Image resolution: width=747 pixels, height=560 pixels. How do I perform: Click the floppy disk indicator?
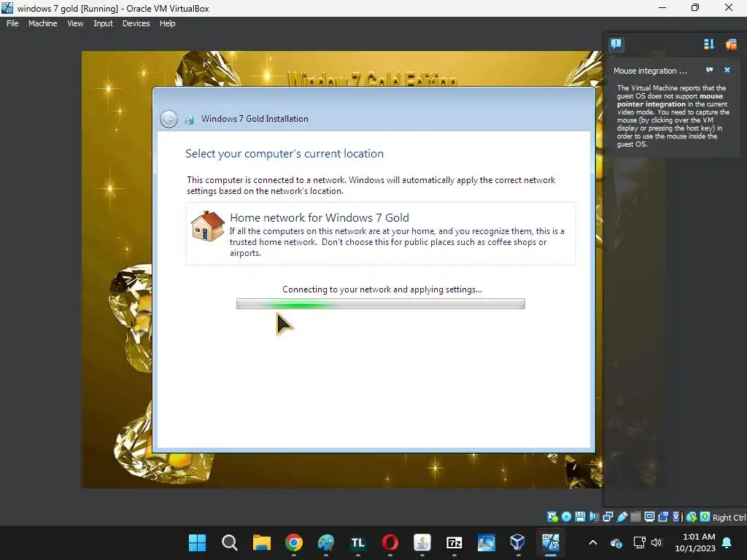click(580, 517)
